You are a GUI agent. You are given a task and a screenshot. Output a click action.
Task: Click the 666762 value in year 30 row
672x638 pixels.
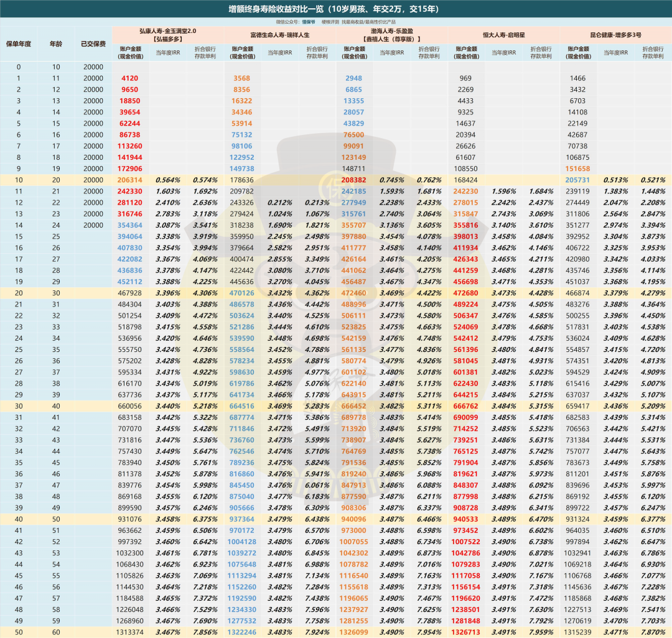tap(466, 406)
